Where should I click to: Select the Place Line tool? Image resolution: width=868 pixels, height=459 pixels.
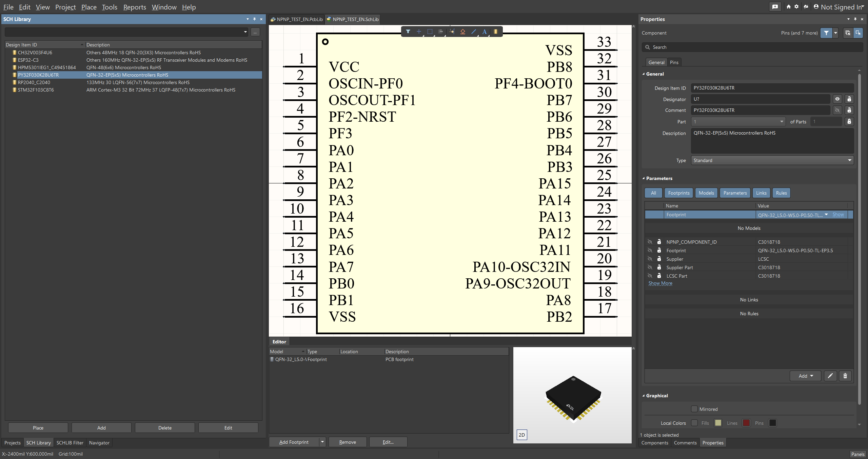click(x=474, y=32)
